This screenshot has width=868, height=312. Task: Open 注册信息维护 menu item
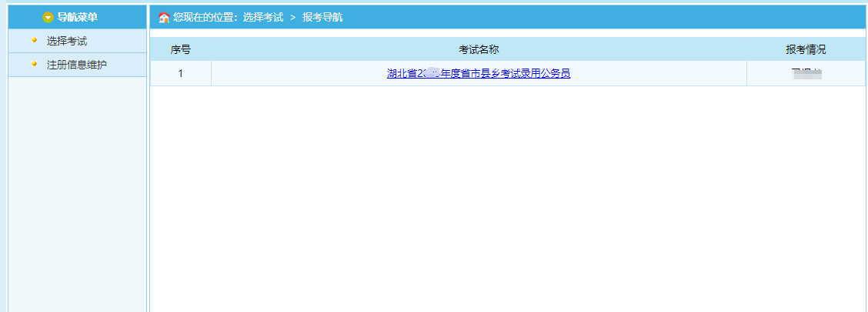77,64
